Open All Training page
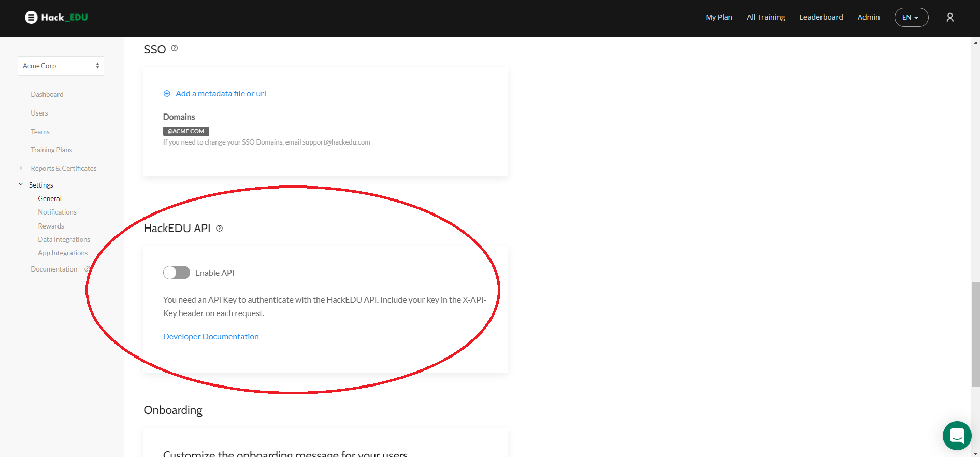Screen dimensions: 980x457 (x=766, y=17)
